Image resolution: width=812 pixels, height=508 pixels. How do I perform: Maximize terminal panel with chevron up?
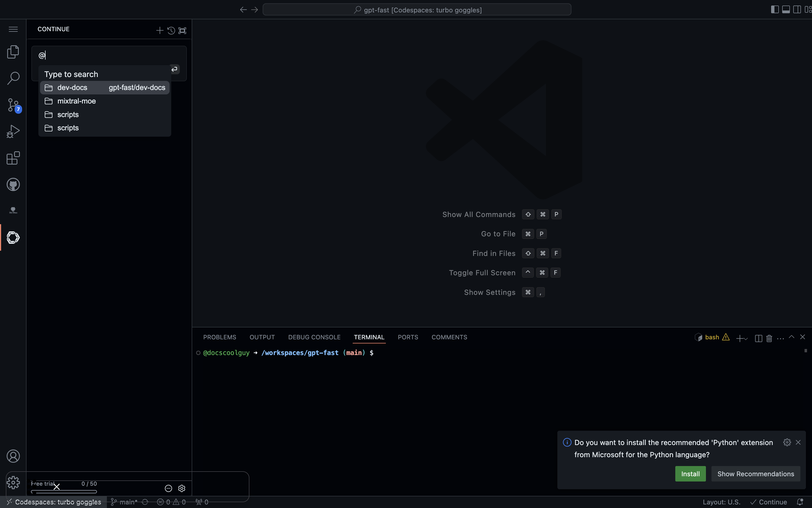point(792,337)
